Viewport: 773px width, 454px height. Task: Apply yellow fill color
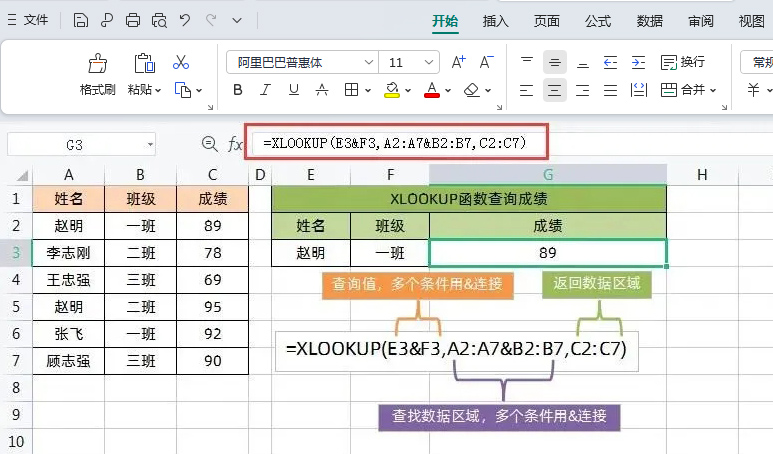coord(392,90)
